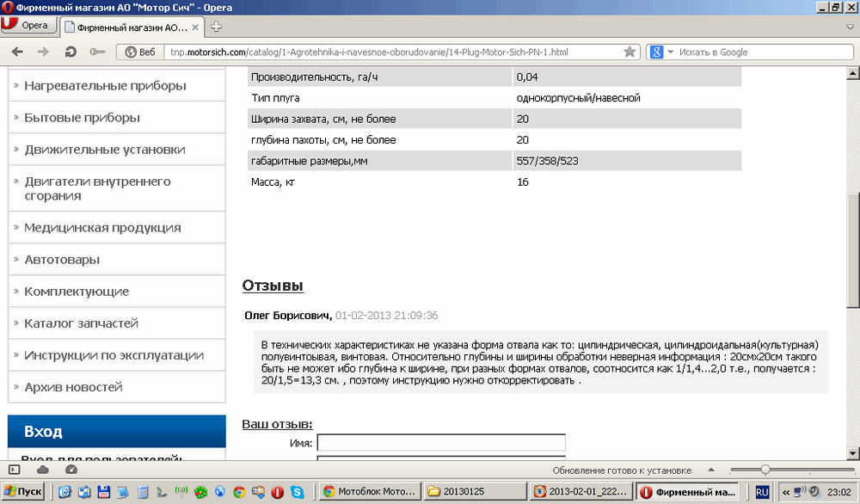
Task: Click the Веб site info badge
Action: 140,52
